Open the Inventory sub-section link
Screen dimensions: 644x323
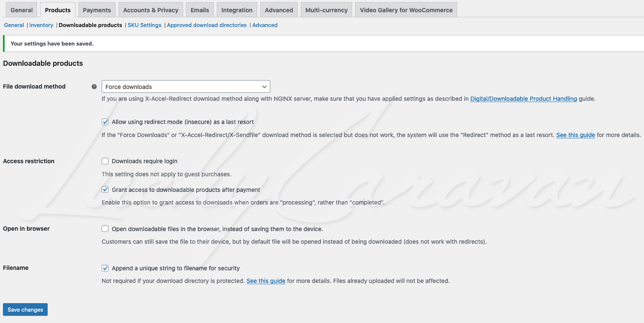tap(41, 25)
